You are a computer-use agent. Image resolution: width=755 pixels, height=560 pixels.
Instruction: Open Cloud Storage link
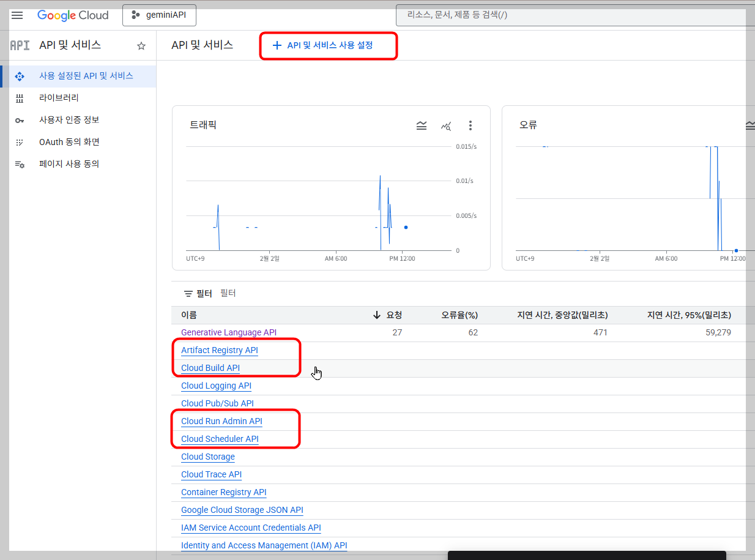click(208, 457)
